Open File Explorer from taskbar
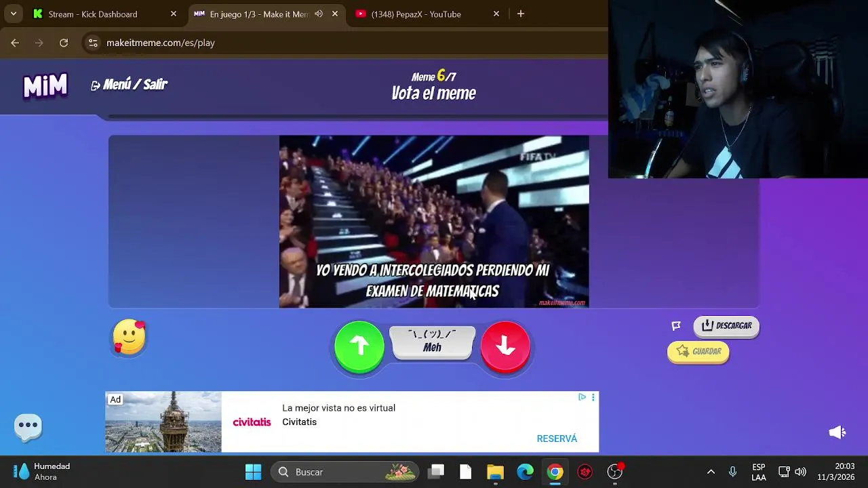Viewport: 868px width, 488px height. [x=496, y=472]
